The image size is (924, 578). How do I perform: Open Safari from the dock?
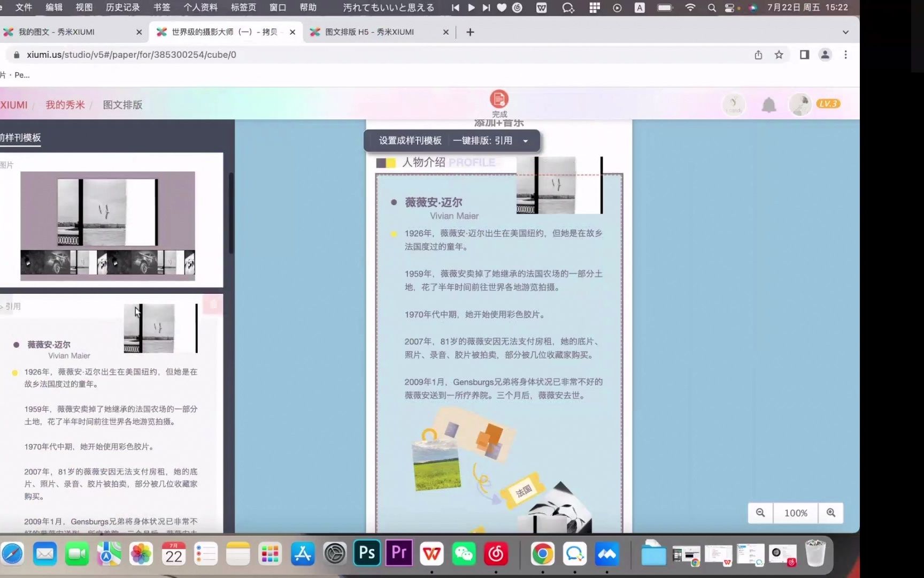point(12,554)
